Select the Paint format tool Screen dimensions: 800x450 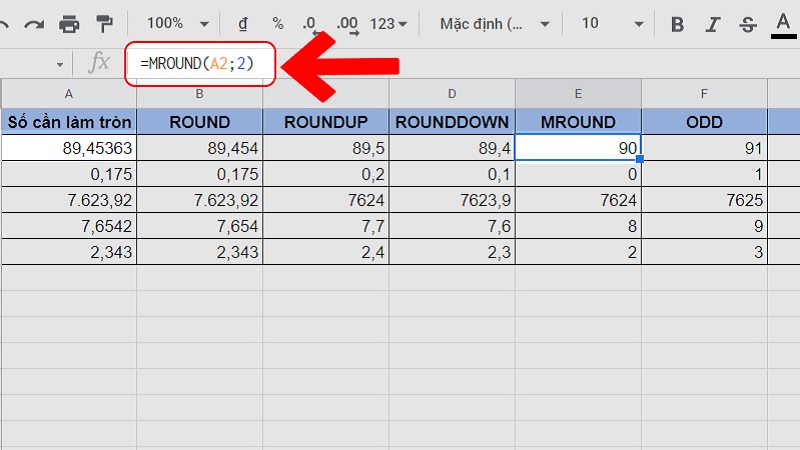point(103,22)
